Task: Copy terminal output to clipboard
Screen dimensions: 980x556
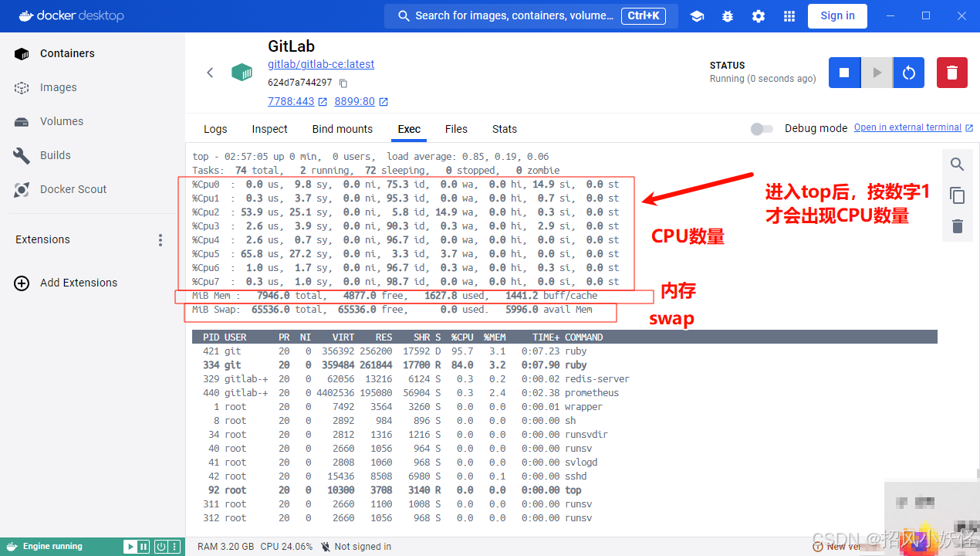Action: tap(958, 195)
